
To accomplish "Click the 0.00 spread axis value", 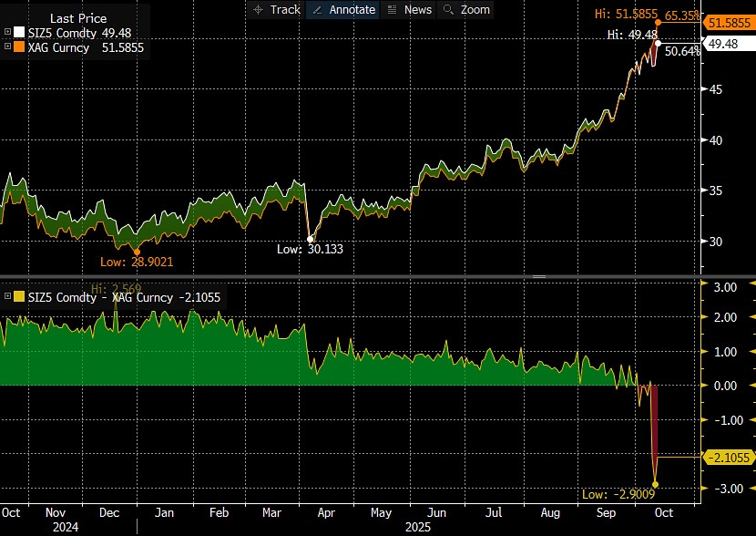I will pyautogui.click(x=725, y=386).
